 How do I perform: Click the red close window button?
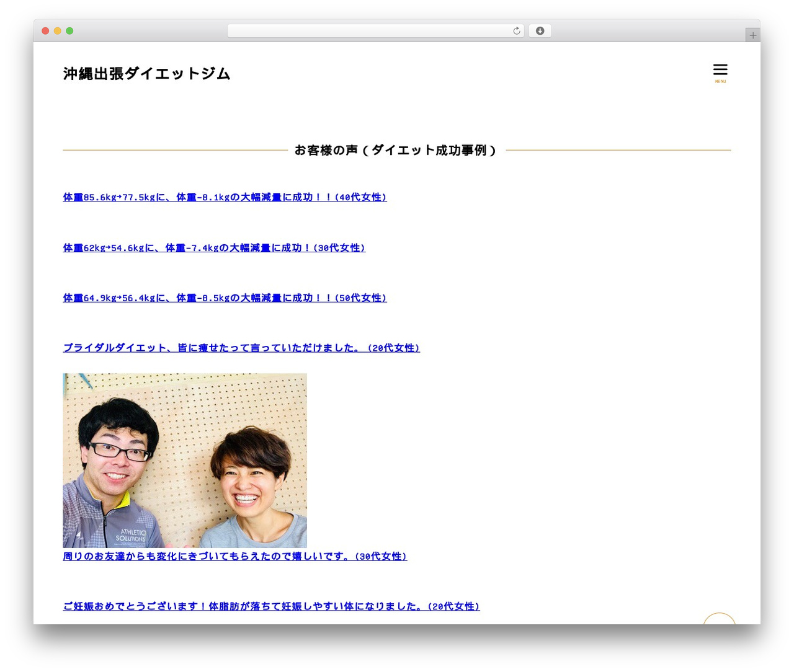tap(45, 31)
